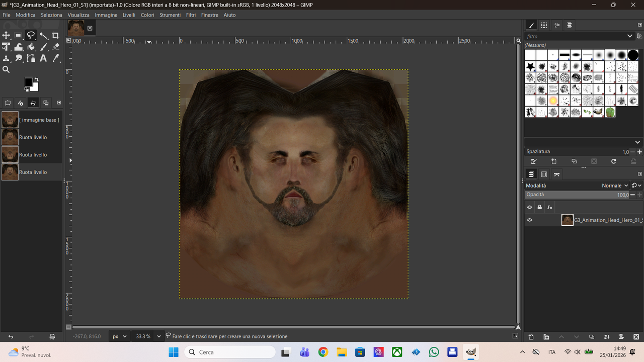This screenshot has height=362, width=644.
Task: Create a new layer from layers panel
Action: [531, 337]
